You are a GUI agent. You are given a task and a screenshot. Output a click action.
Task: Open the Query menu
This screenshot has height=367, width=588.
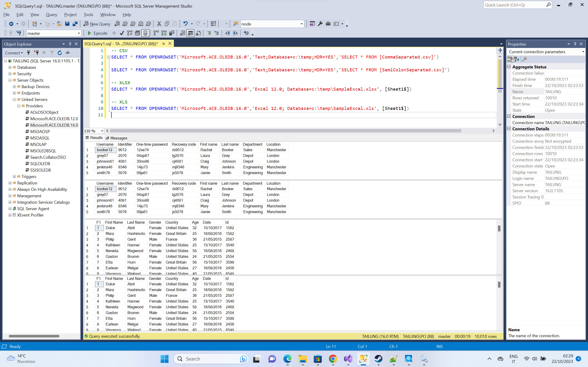pos(51,14)
